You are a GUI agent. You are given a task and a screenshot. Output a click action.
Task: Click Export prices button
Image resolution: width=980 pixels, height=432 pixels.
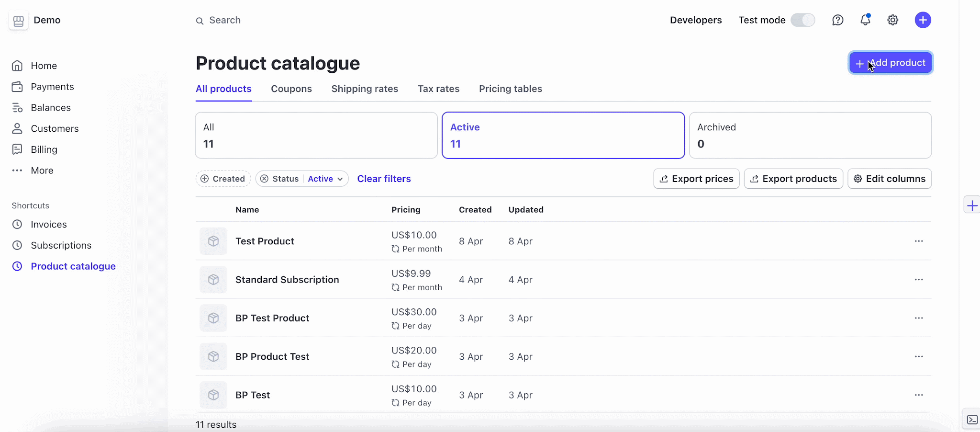point(696,179)
